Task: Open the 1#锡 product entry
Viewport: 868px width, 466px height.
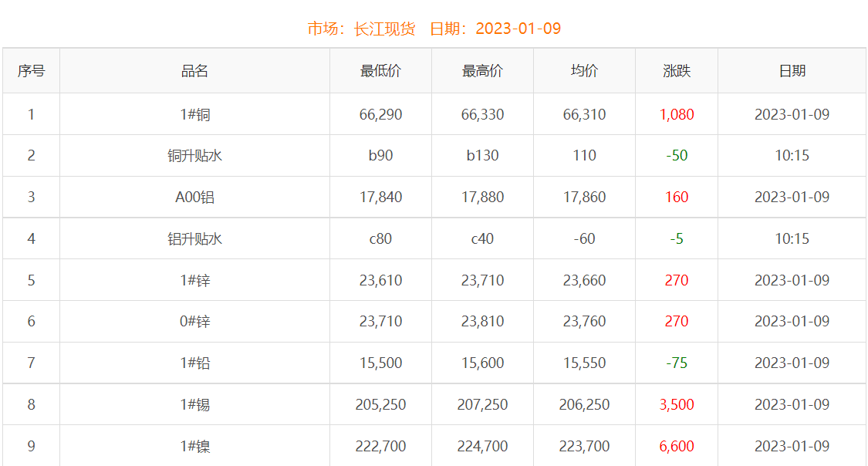Action: coord(194,405)
